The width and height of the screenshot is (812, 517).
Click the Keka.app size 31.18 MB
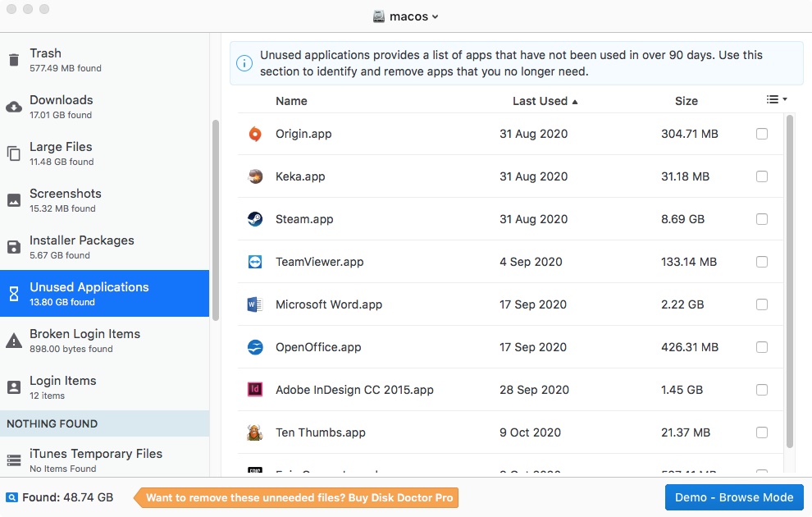(685, 176)
